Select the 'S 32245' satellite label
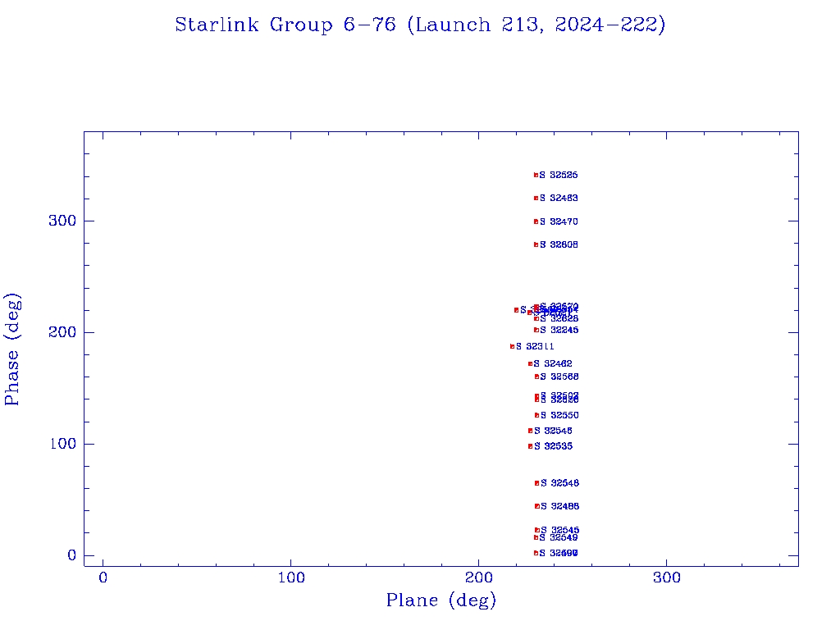 pyautogui.click(x=559, y=331)
